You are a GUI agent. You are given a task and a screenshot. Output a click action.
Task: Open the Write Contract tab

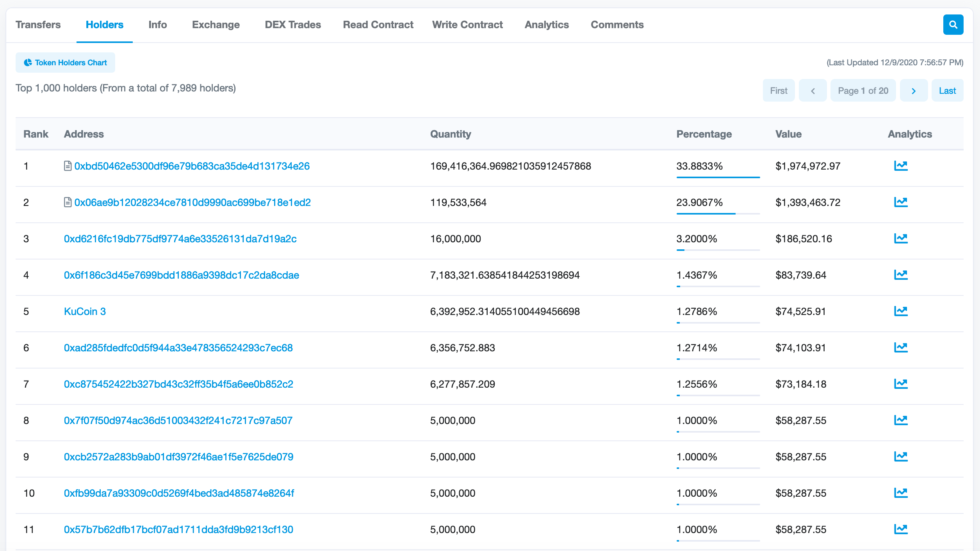[x=467, y=25]
